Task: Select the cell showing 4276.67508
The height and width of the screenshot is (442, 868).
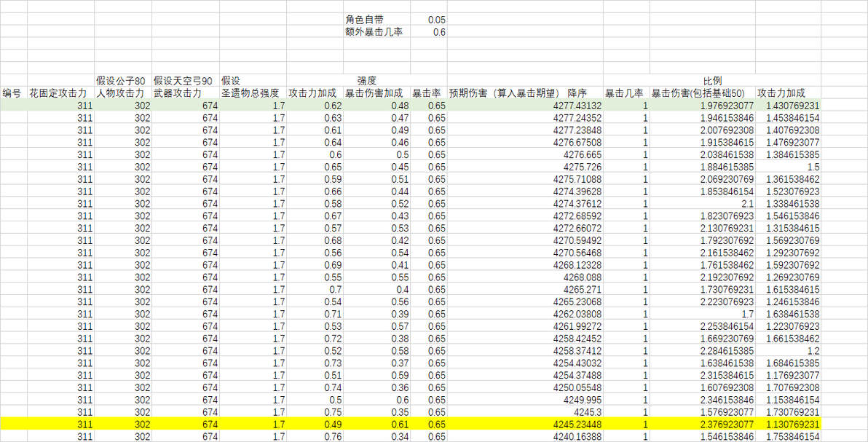Action: click(x=525, y=142)
